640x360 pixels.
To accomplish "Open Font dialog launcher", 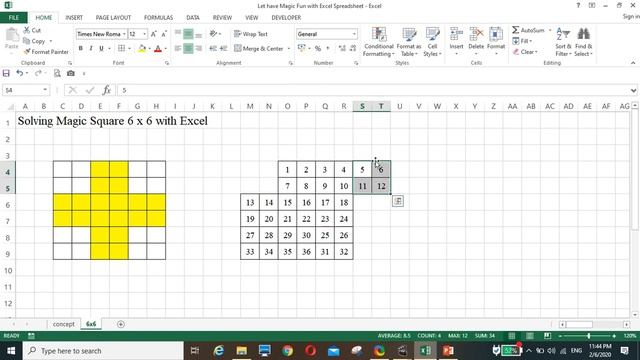I will pyautogui.click(x=167, y=63).
